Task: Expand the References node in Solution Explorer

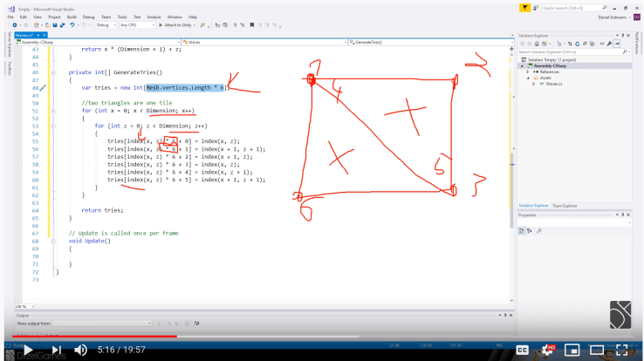Action: [527, 72]
